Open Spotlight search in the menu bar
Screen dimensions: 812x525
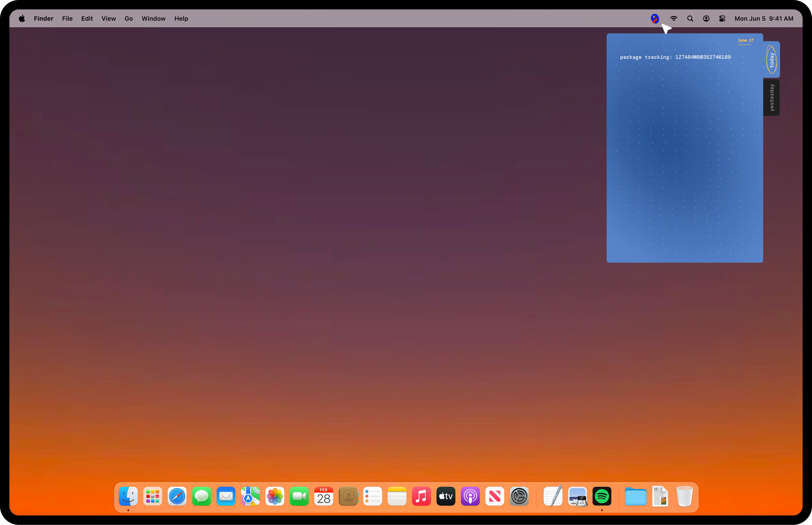coord(690,18)
